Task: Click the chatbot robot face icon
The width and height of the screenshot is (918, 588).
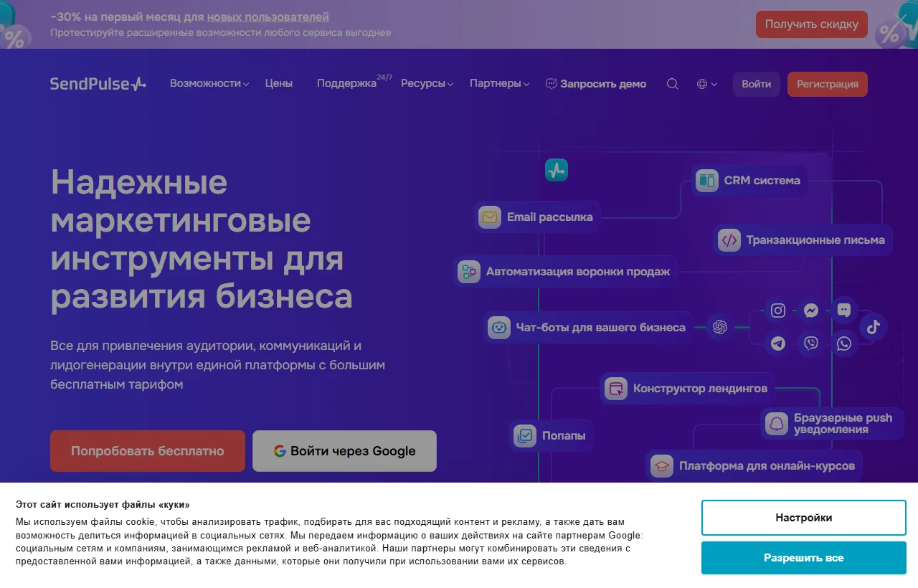Action: 498,328
